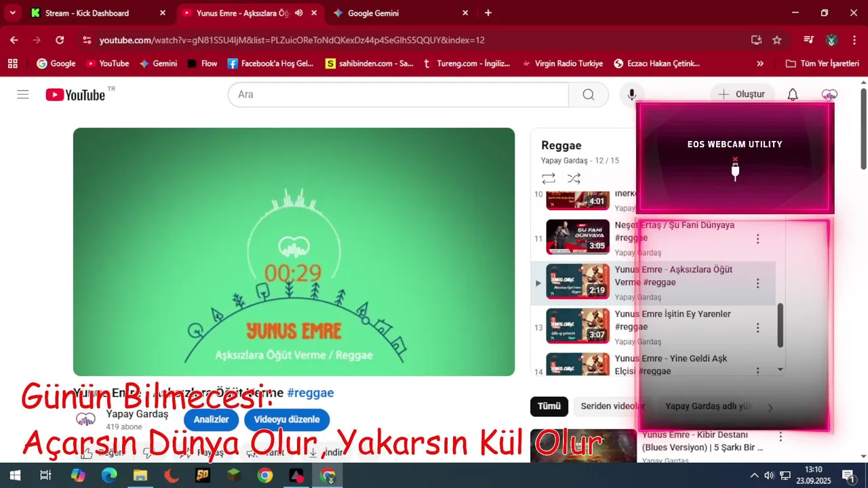868x488 pixels.
Task: Select the Seriden videolar chip
Action: pyautogui.click(x=612, y=406)
